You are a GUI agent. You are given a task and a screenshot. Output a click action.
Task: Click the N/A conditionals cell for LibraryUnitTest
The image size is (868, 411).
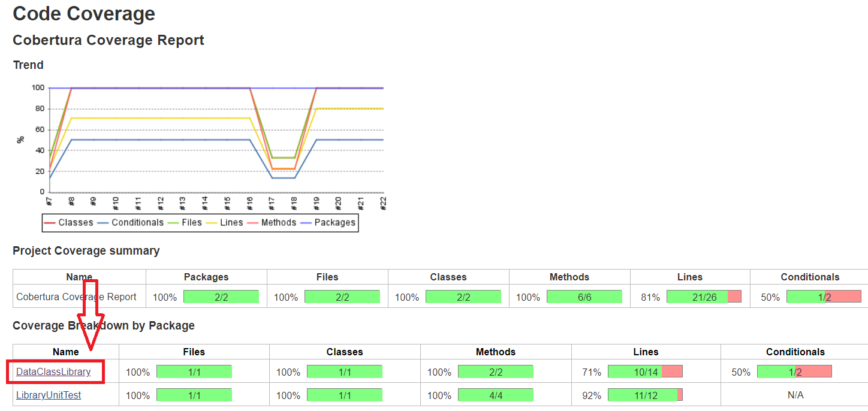[795, 395]
